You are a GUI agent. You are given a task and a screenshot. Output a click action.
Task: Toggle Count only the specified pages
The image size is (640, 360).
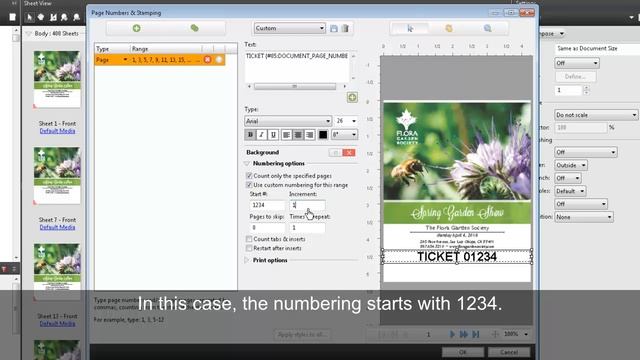pyautogui.click(x=249, y=176)
